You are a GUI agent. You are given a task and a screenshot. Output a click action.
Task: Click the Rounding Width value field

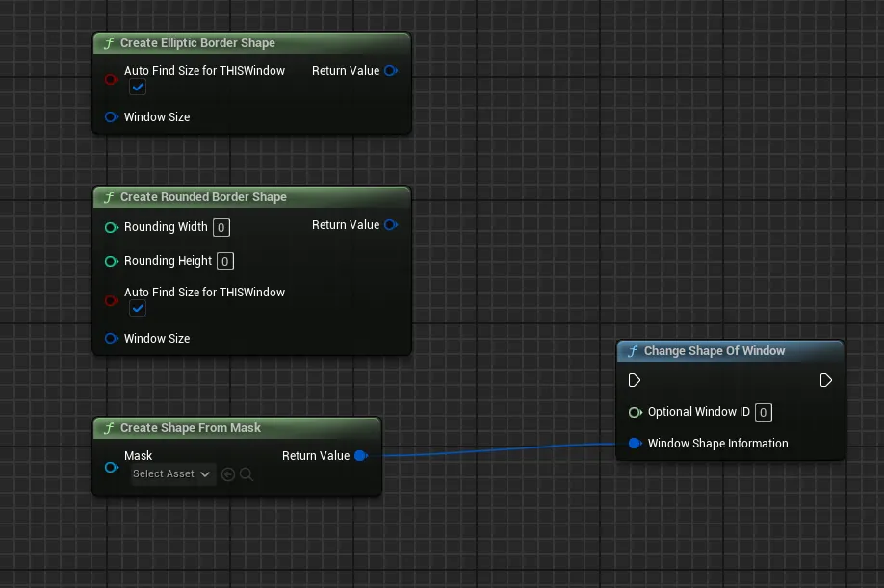coord(221,228)
